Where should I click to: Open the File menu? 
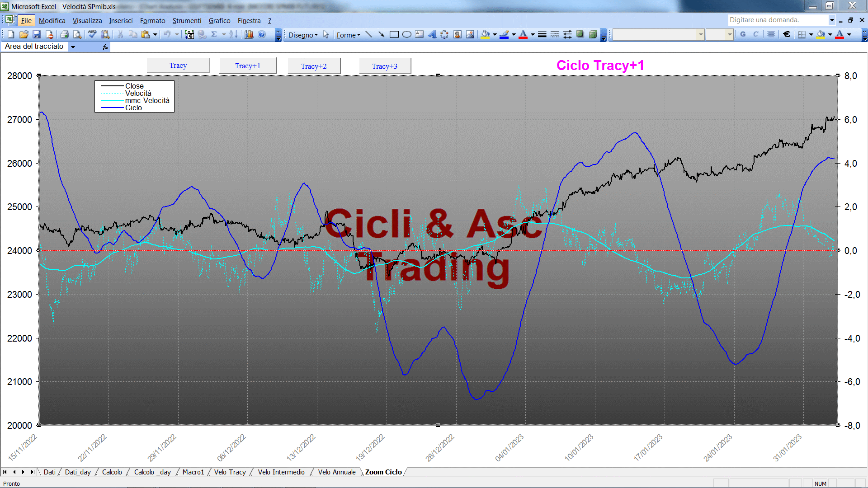(x=26, y=21)
